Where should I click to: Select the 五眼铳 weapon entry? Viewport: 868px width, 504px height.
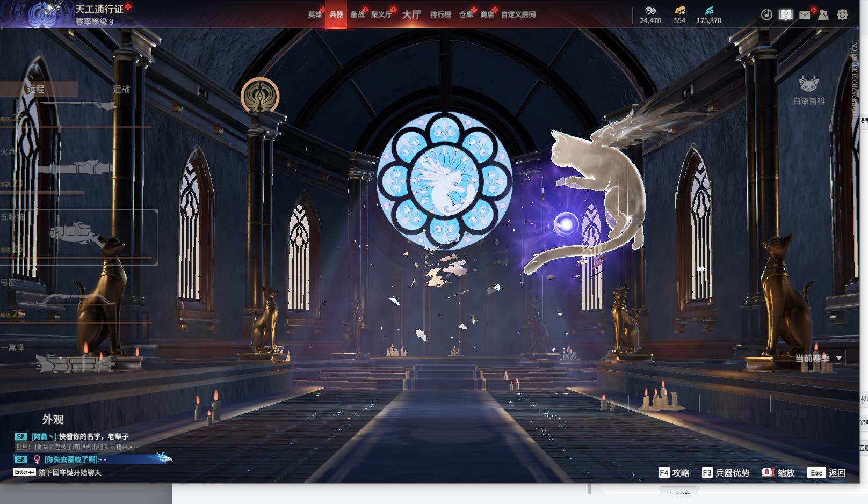pyautogui.click(x=78, y=237)
